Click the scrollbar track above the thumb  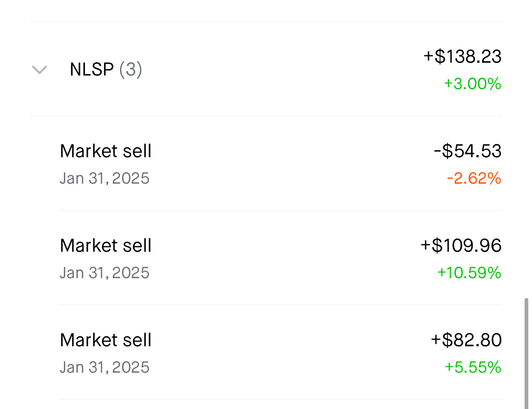(x=526, y=165)
